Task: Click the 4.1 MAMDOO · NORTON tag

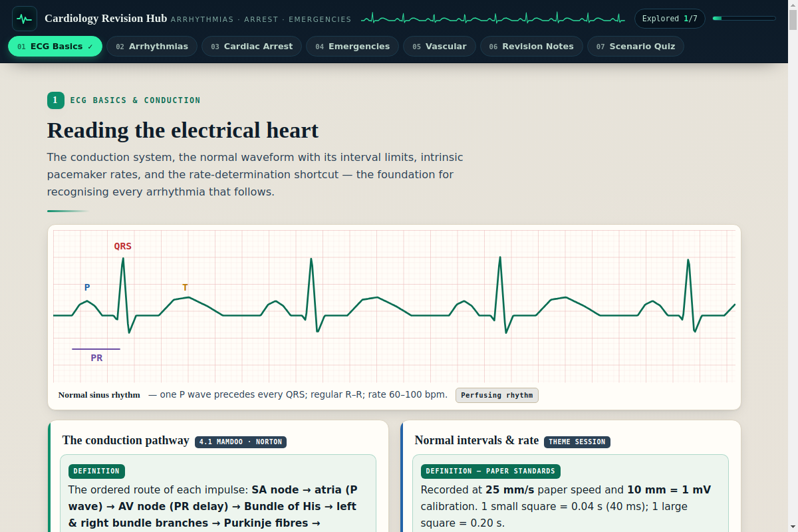Action: click(x=241, y=442)
